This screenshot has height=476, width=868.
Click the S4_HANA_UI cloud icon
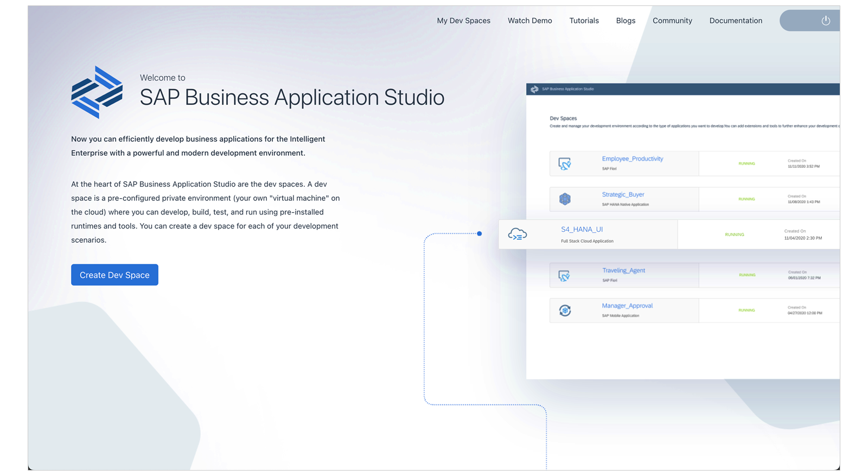pos(518,234)
